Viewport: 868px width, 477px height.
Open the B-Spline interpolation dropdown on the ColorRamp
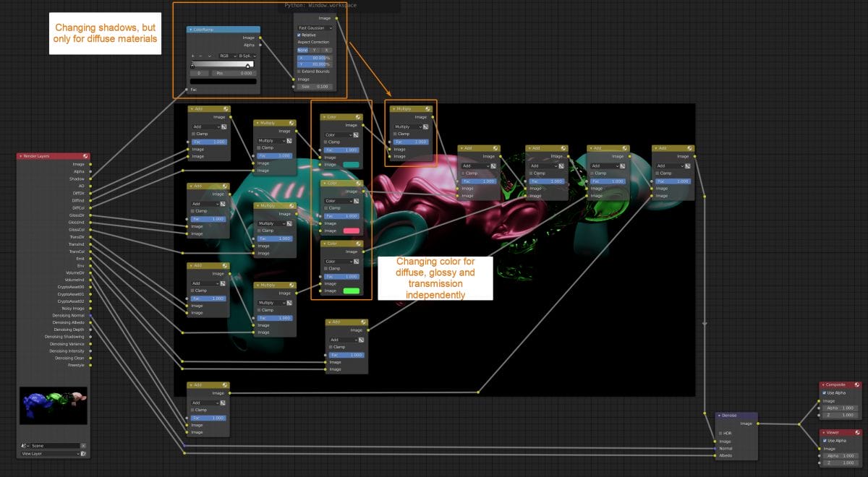click(246, 56)
